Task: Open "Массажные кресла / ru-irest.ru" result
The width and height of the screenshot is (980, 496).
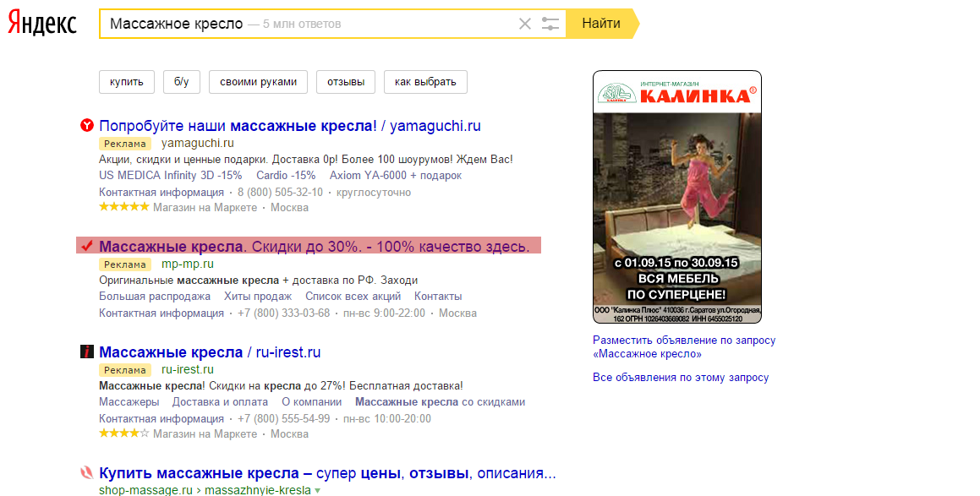Action: 210,352
